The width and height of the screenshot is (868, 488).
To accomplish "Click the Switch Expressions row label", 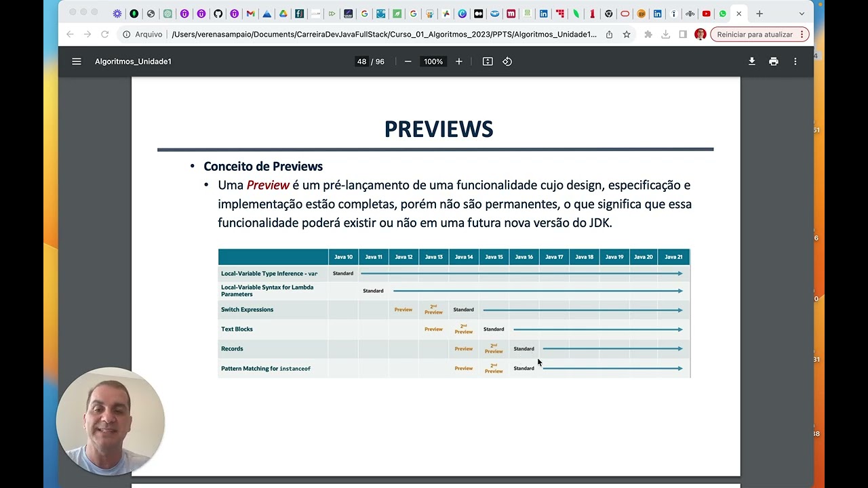I will click(247, 310).
